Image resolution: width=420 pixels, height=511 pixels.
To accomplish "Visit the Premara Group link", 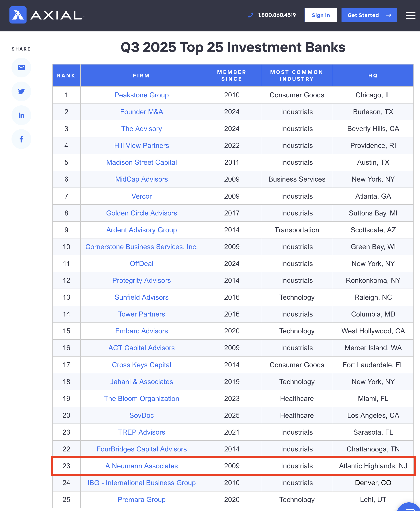I will (x=142, y=500).
